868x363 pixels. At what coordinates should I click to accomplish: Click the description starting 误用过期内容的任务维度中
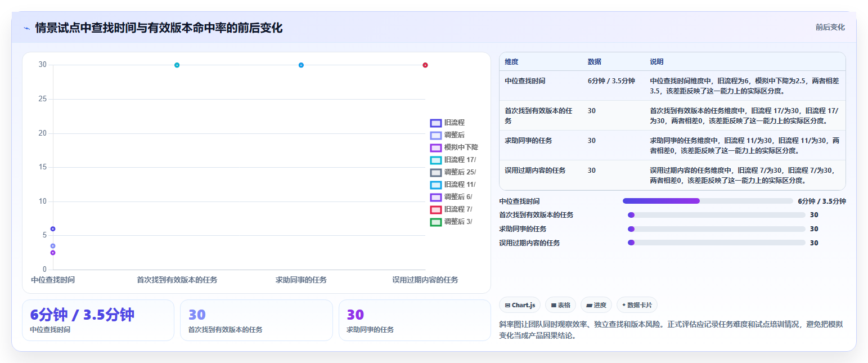point(744,175)
